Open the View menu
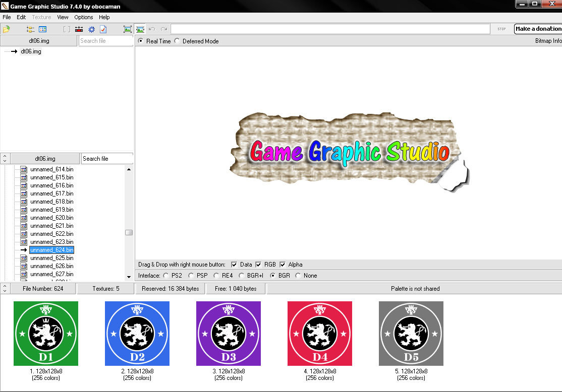This screenshot has width=562, height=392. click(x=63, y=17)
